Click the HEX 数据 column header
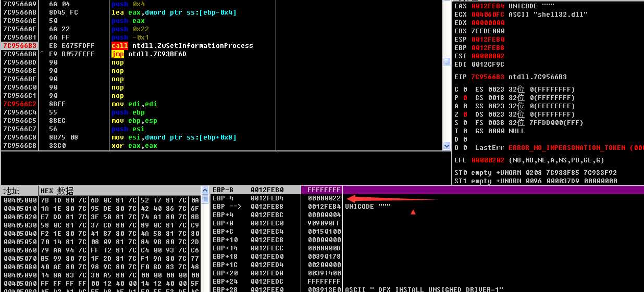This screenshot has height=292, width=644. (57, 191)
